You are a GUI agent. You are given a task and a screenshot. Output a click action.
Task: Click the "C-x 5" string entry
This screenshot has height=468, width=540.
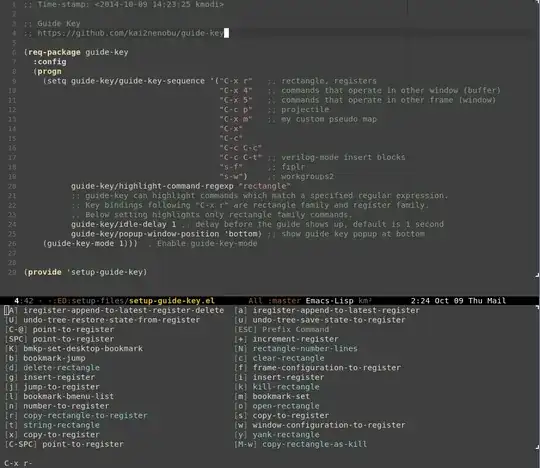(236, 100)
